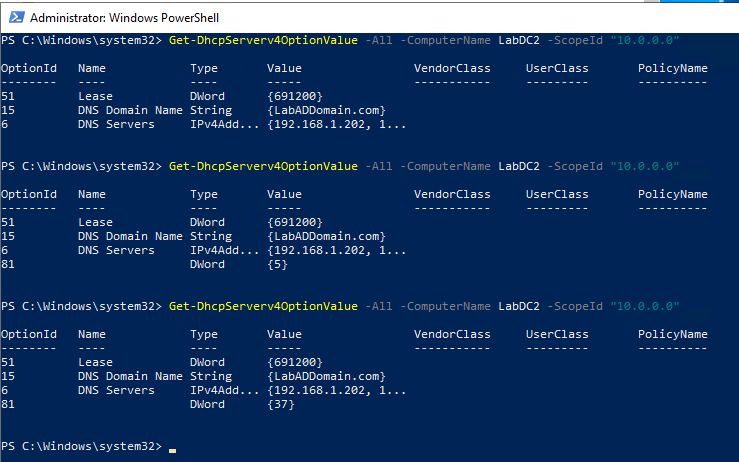The height and width of the screenshot is (462, 739).
Task: Click the UserClass header in the third table
Action: click(558, 333)
